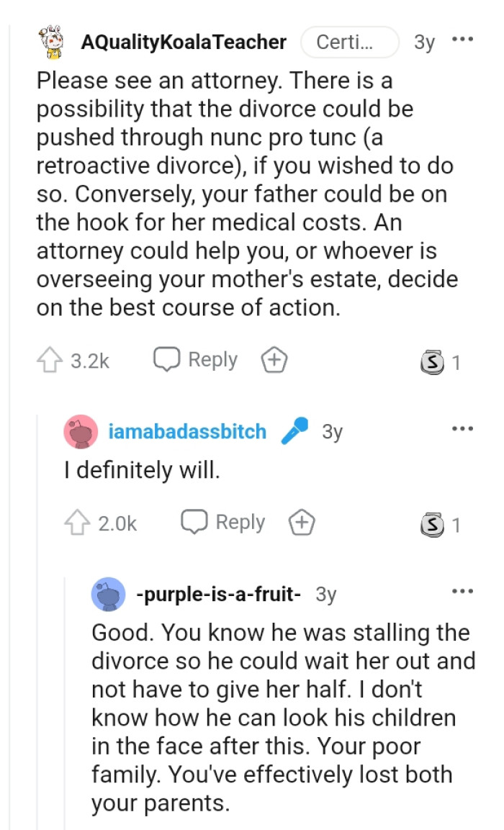Viewport: 504px width, 830px height.
Task: Upvote AQualityKoalaTeacher's comment
Action: 49,359
